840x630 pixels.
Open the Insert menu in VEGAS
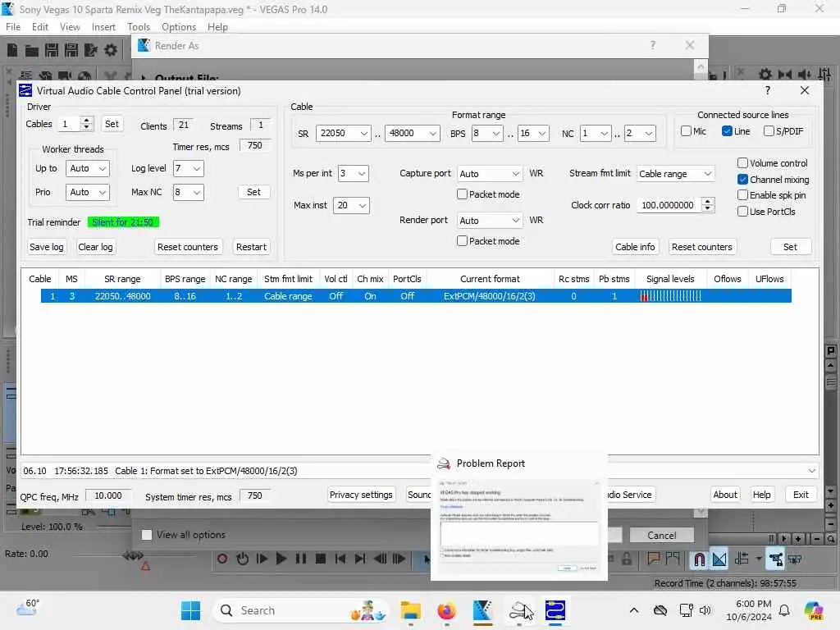[x=103, y=27]
